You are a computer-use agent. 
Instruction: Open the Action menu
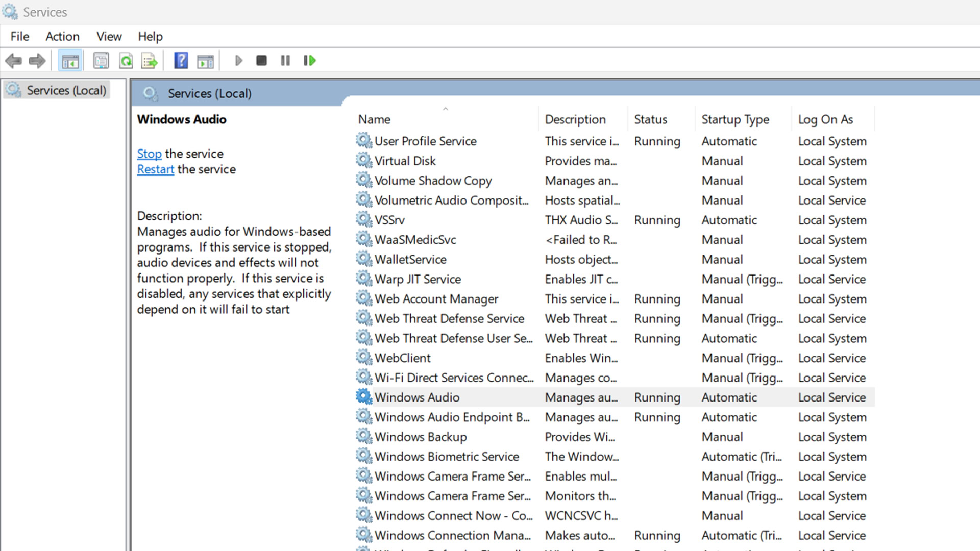62,37
